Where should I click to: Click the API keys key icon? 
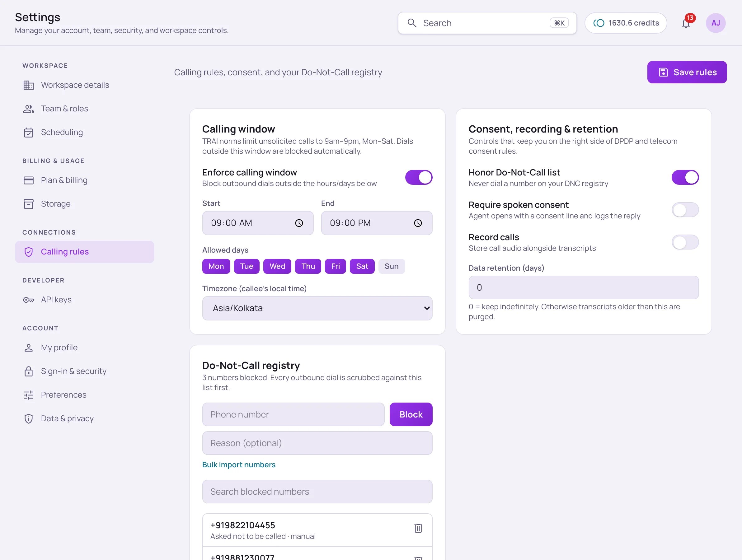pos(29,300)
